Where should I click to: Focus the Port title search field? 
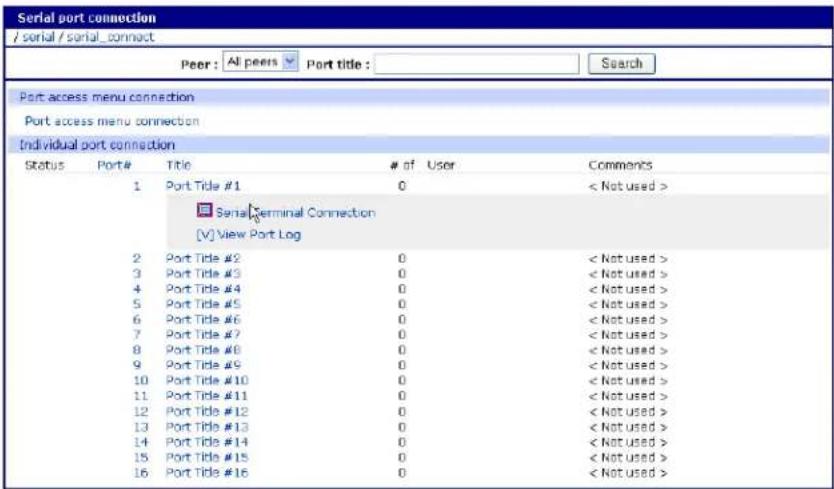point(477,64)
